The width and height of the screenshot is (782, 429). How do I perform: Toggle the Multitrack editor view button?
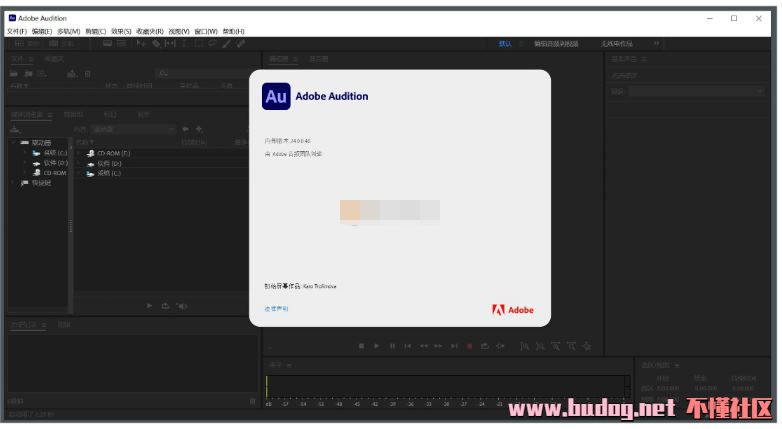62,44
